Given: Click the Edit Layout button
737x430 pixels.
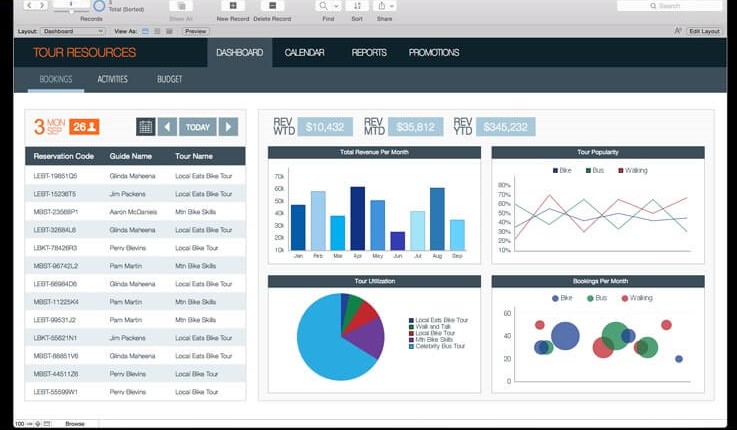Looking at the screenshot, I should (705, 31).
